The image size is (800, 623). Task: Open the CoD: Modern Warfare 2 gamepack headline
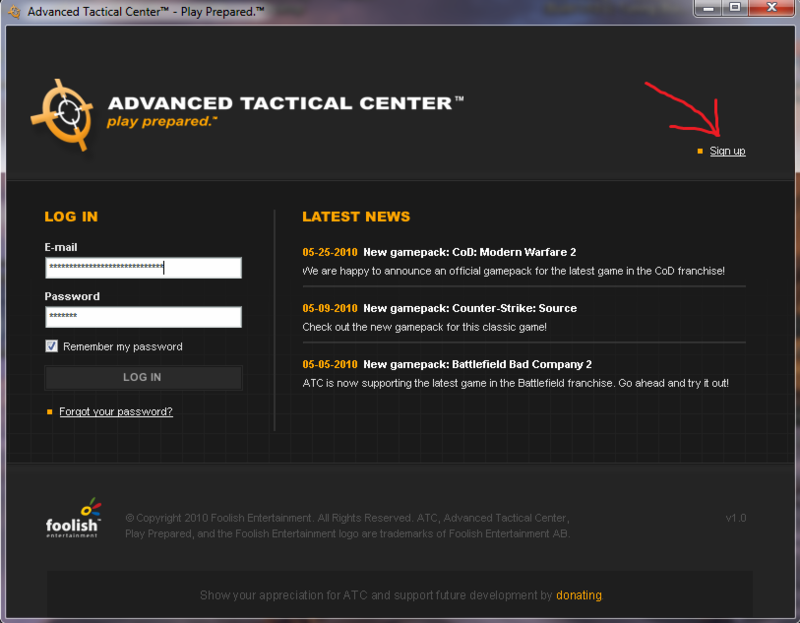pyautogui.click(x=470, y=252)
